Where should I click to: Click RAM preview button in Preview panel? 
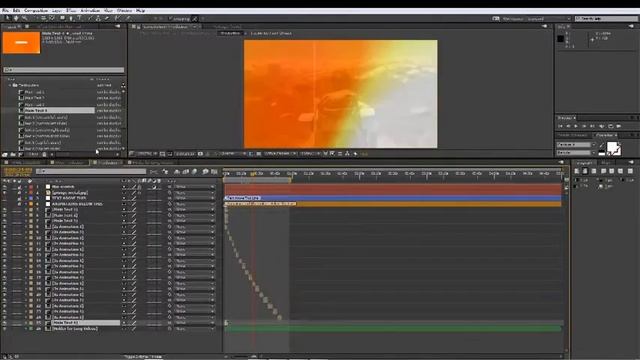pos(619,127)
